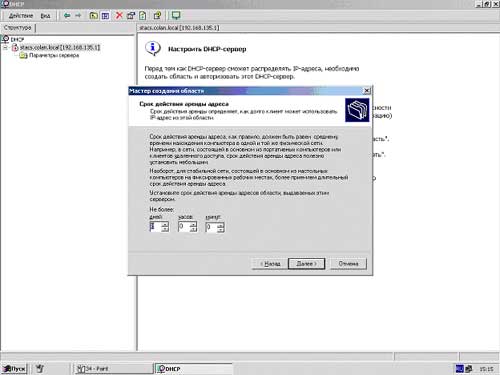Increase the hours spinner value
Image resolution: width=500 pixels, height=375 pixels.
tap(193, 224)
